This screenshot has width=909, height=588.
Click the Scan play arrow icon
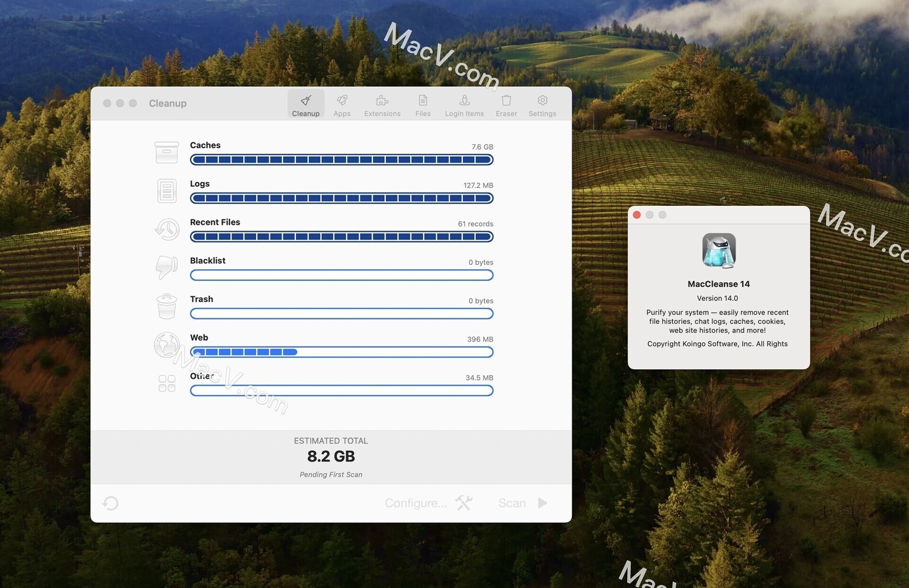click(543, 503)
